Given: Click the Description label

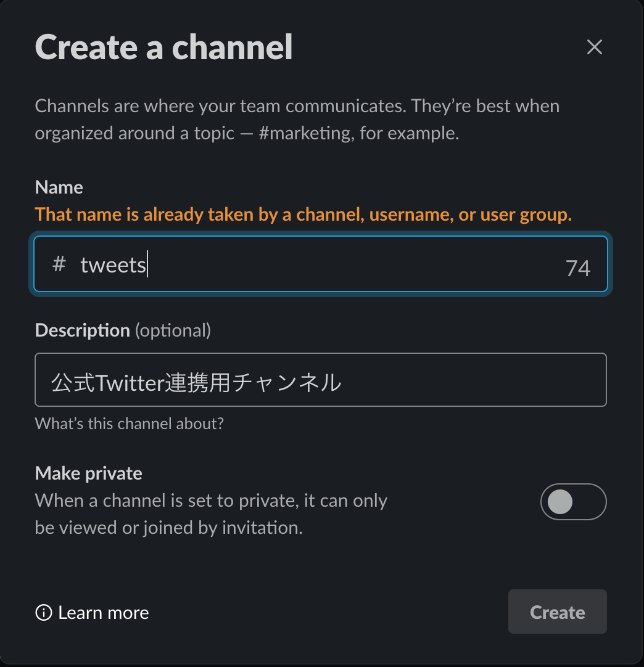Looking at the screenshot, I should 82,330.
